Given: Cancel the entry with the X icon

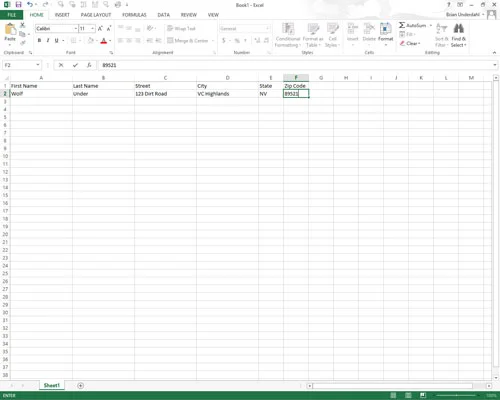Looking at the screenshot, I should coord(61,65).
